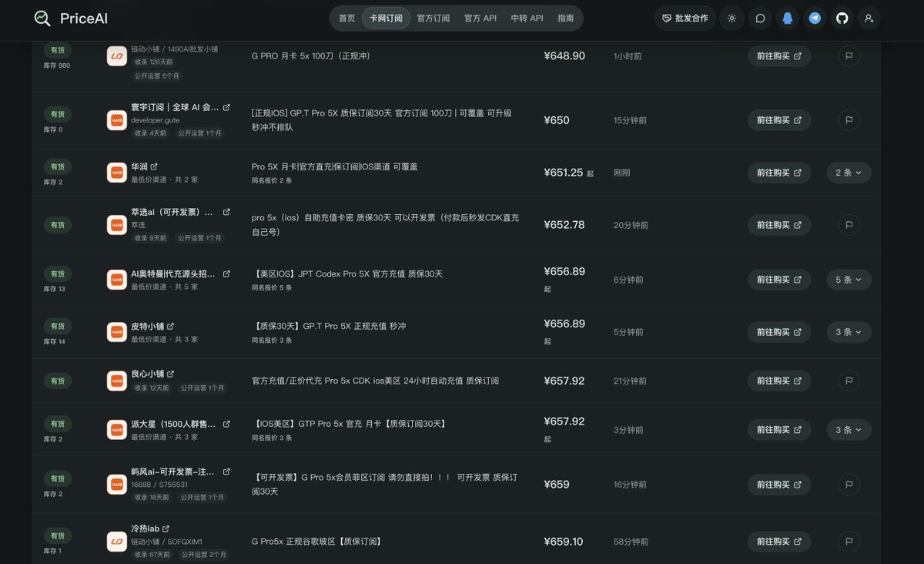Open the QQ penguin icon link
Screen dimensions: 924x564
tap(787, 18)
